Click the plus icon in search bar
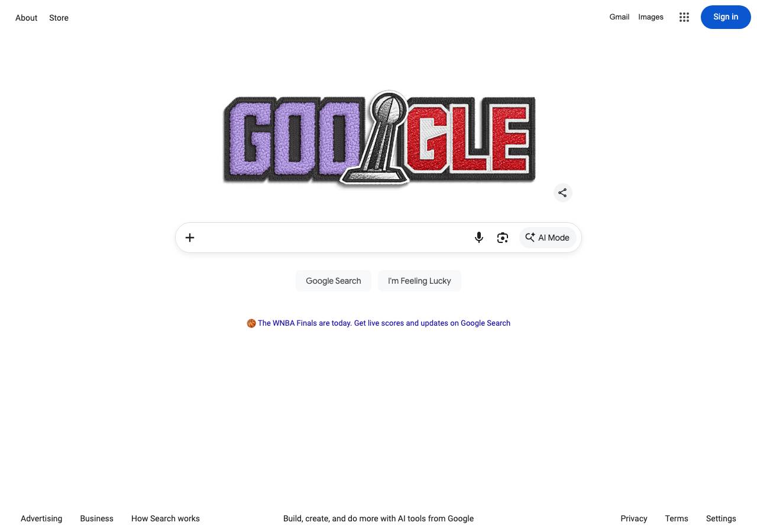The height and width of the screenshot is (532, 757). [190, 238]
